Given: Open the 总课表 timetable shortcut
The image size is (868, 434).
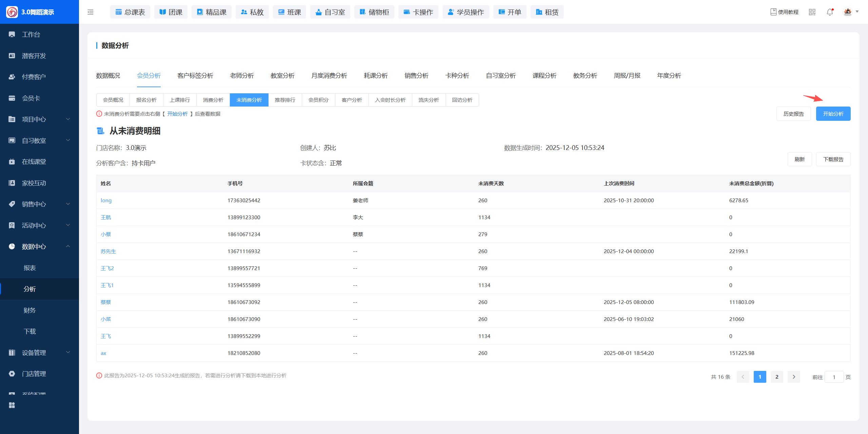Looking at the screenshot, I should (x=130, y=12).
